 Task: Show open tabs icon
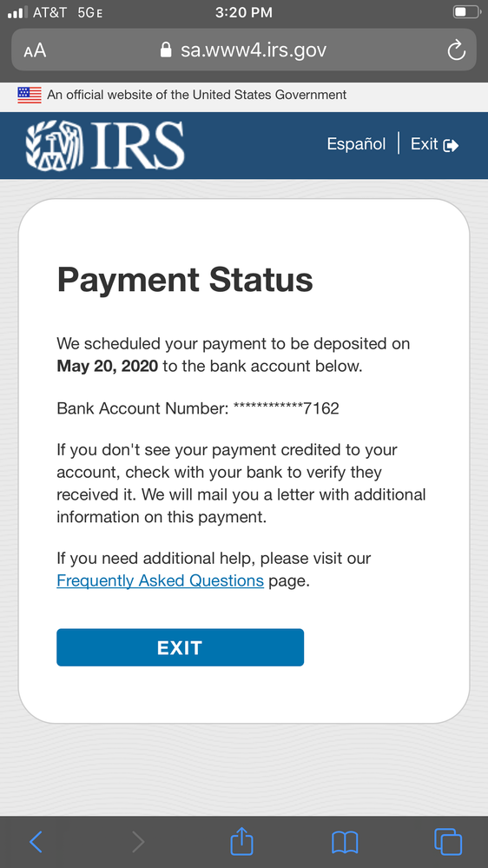click(448, 841)
